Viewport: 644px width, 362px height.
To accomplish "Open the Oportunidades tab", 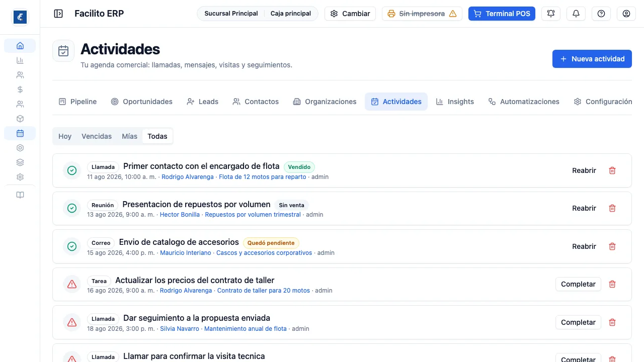I will (x=141, y=102).
